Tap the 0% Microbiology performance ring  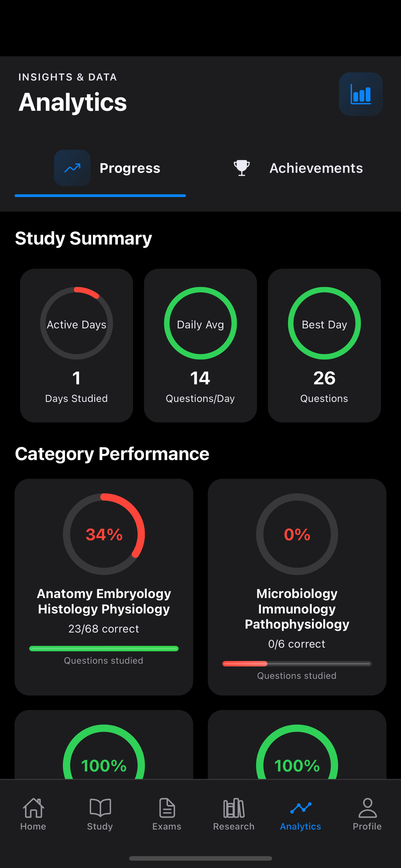[297, 534]
